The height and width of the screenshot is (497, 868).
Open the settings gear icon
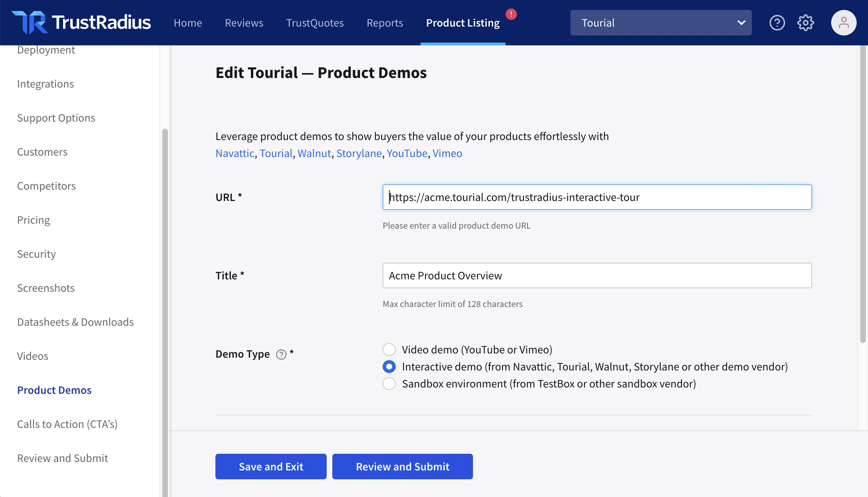tap(805, 23)
